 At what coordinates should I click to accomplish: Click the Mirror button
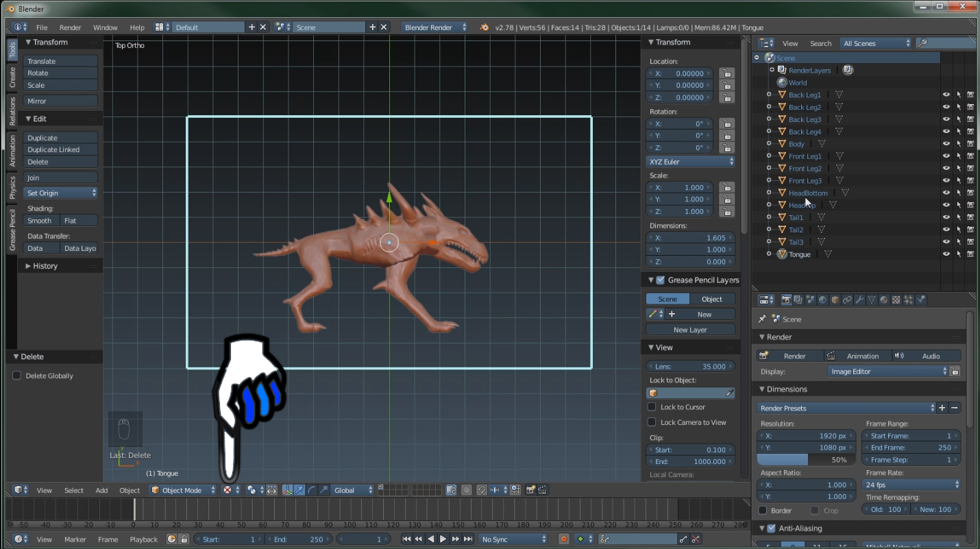61,101
